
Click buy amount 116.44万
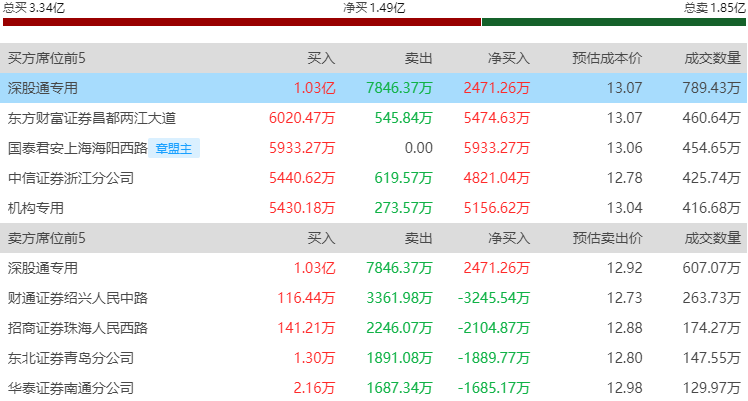(306, 298)
